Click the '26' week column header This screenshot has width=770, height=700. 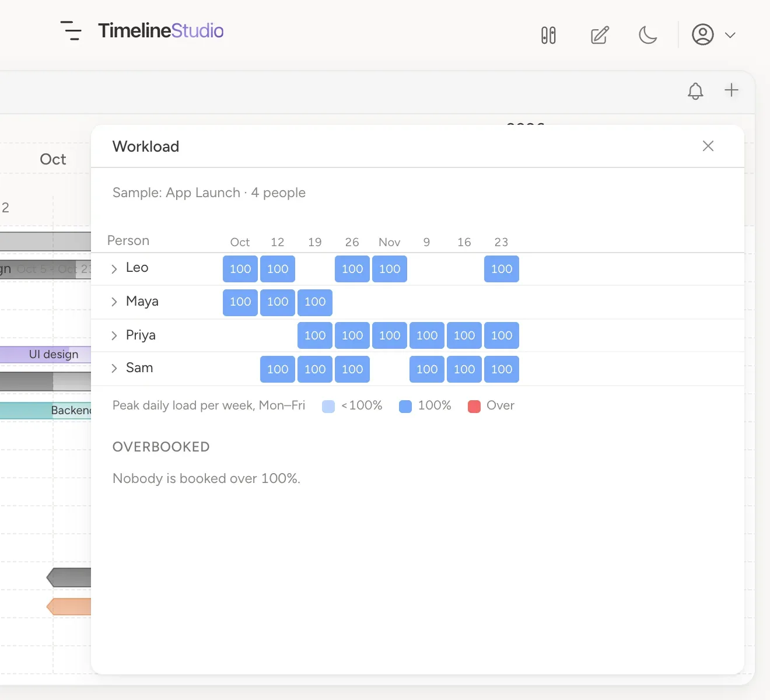[x=352, y=242]
